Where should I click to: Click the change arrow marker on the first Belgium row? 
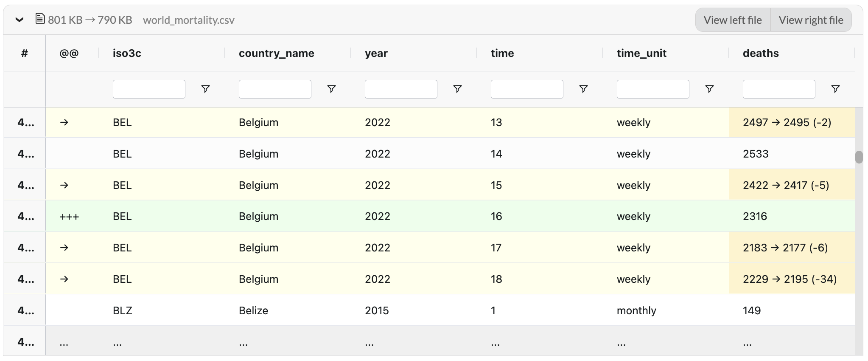(x=64, y=122)
